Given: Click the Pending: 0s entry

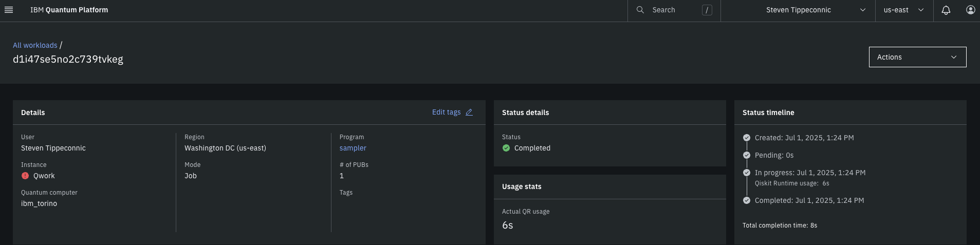Looking at the screenshot, I should (x=774, y=155).
